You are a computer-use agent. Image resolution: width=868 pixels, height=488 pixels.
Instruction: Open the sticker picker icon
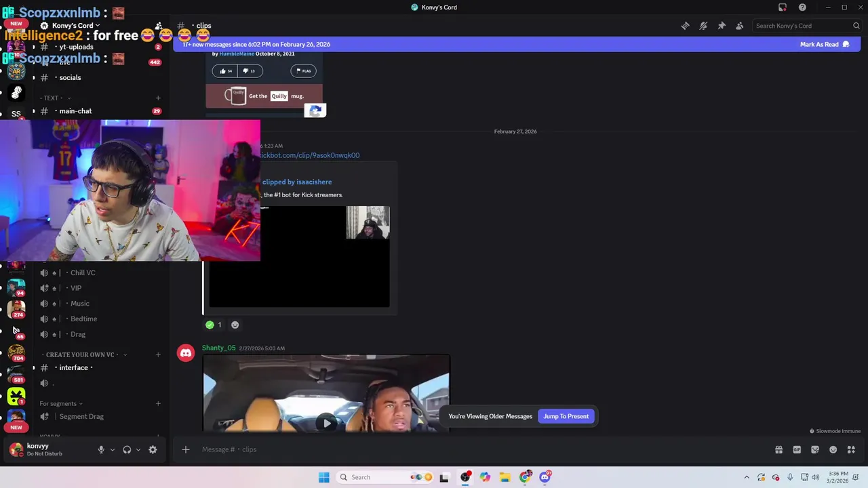pos(815,449)
